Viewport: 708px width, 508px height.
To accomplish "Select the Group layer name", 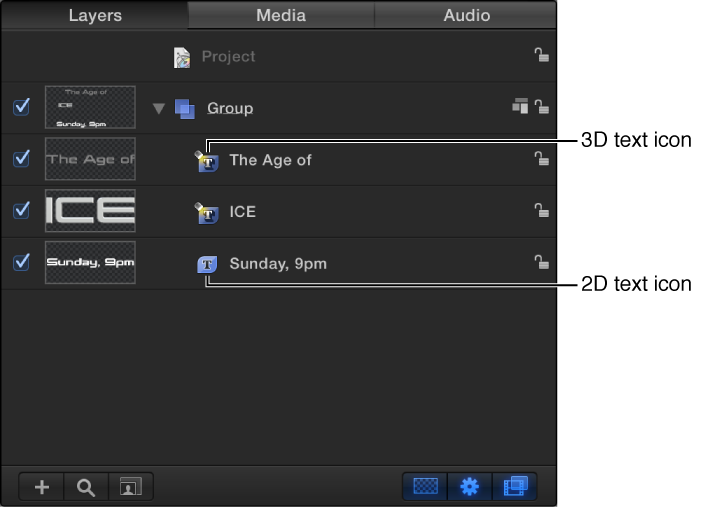I will [230, 108].
